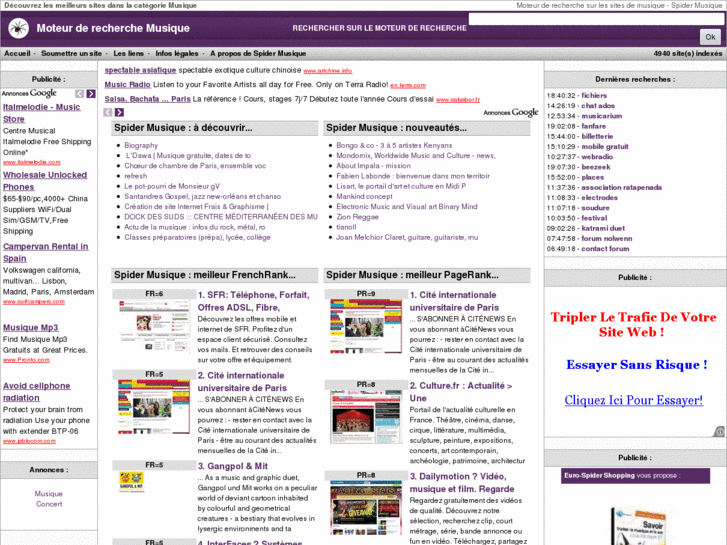This screenshot has height=545, width=727.
Task: Open DOCK DES SUDS link
Action: pyautogui.click(x=221, y=217)
